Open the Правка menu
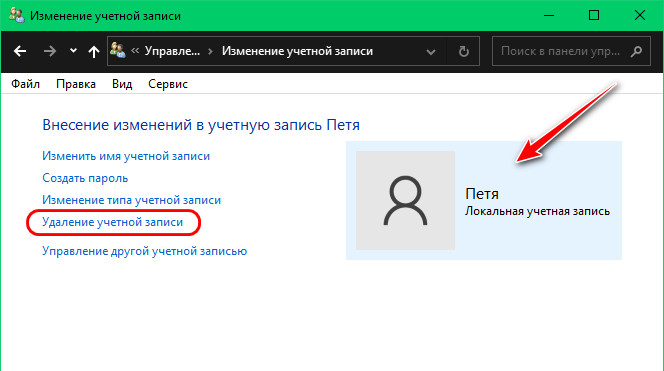 coord(76,84)
